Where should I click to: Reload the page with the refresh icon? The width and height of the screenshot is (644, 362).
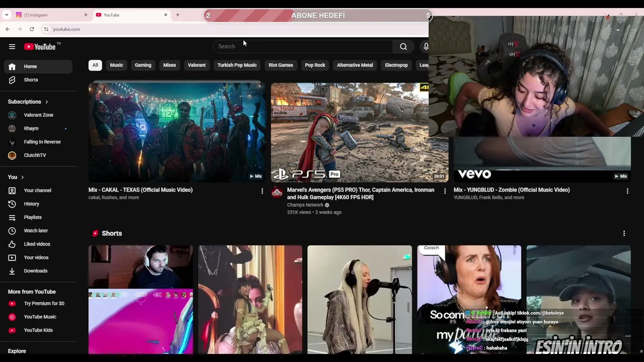32,29
